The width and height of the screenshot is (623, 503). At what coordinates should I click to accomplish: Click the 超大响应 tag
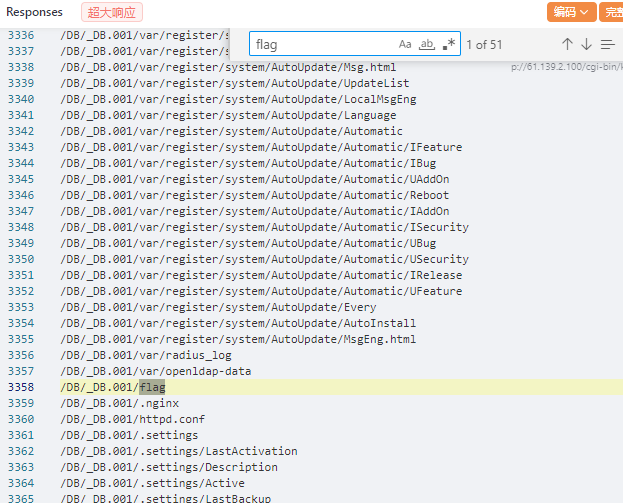click(x=112, y=13)
